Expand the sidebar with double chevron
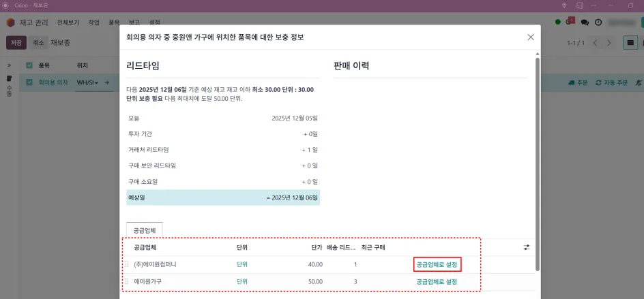 [10, 65]
